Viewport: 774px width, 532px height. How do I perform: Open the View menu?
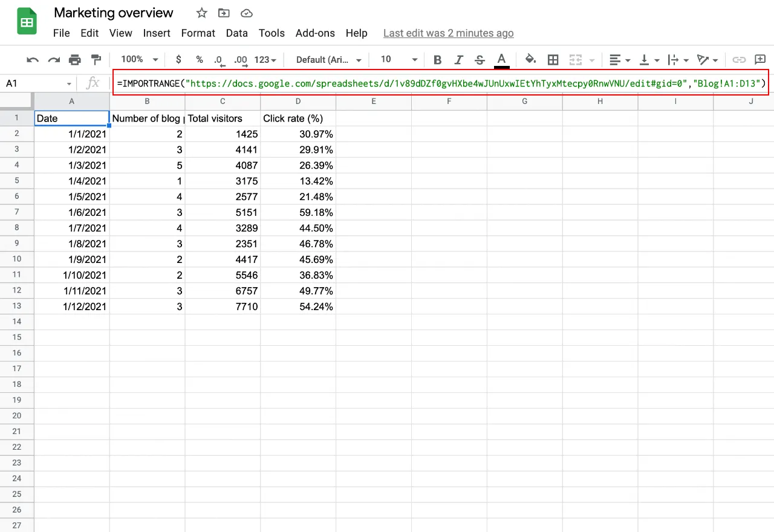coord(121,33)
